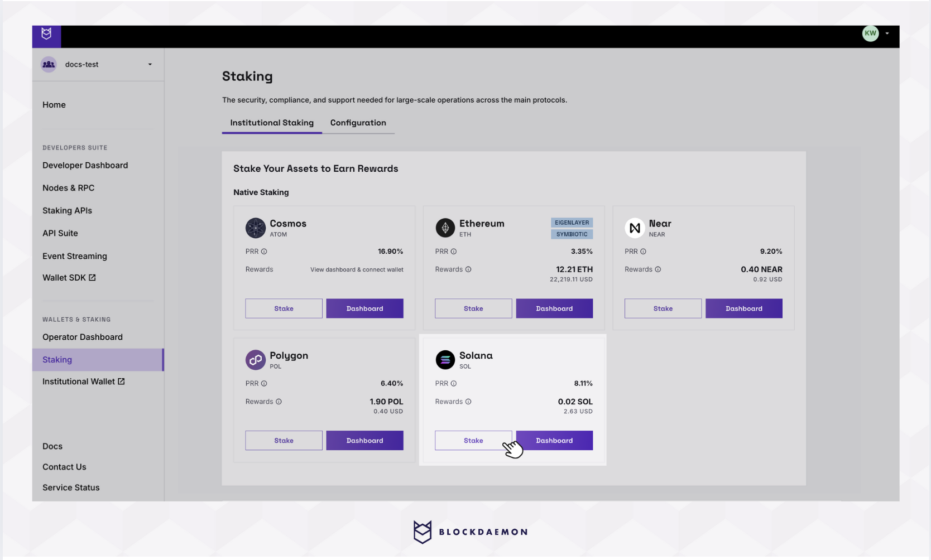Select Staking APIs in sidebar

coord(67,210)
